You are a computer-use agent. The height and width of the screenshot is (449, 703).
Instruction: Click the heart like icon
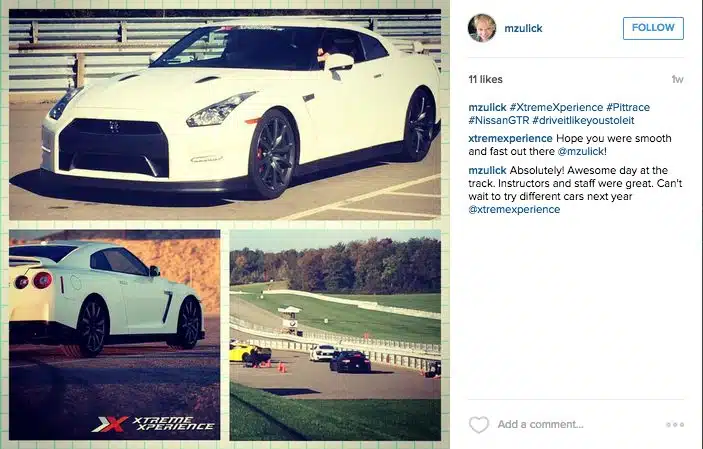click(x=478, y=424)
